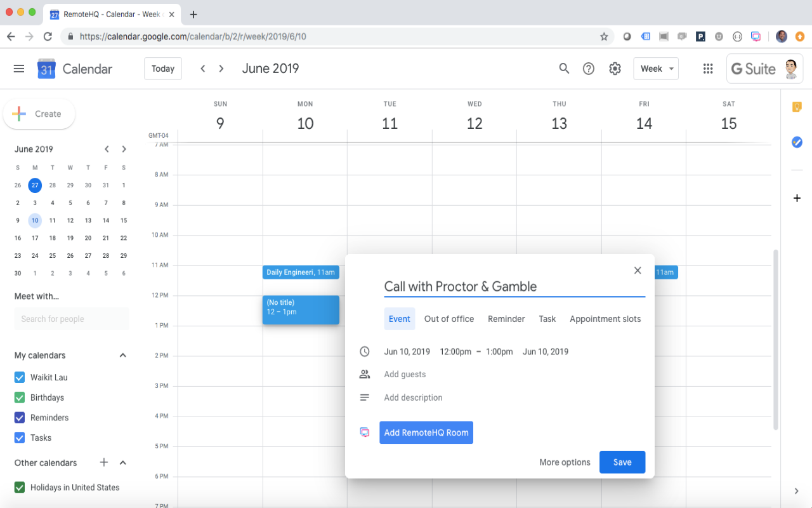812x508 pixels.
Task: Open the Google Keep side panel
Action: (797, 107)
